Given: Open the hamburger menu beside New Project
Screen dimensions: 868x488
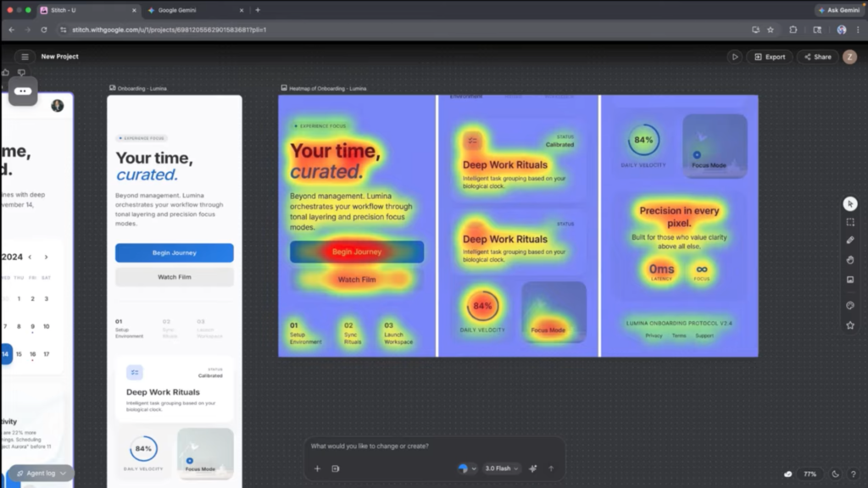Looking at the screenshot, I should click(25, 57).
